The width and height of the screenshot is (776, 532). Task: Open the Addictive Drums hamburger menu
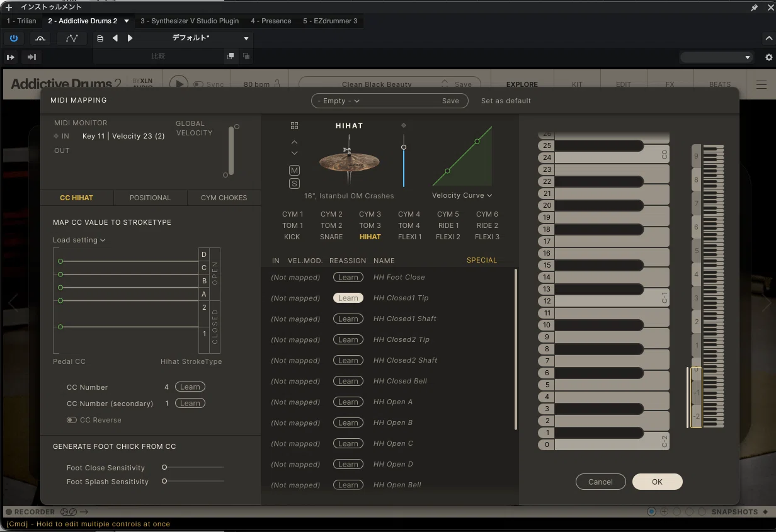click(x=762, y=84)
